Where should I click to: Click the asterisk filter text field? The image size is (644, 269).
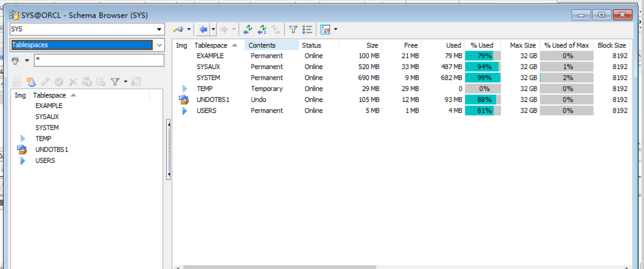[x=99, y=60]
